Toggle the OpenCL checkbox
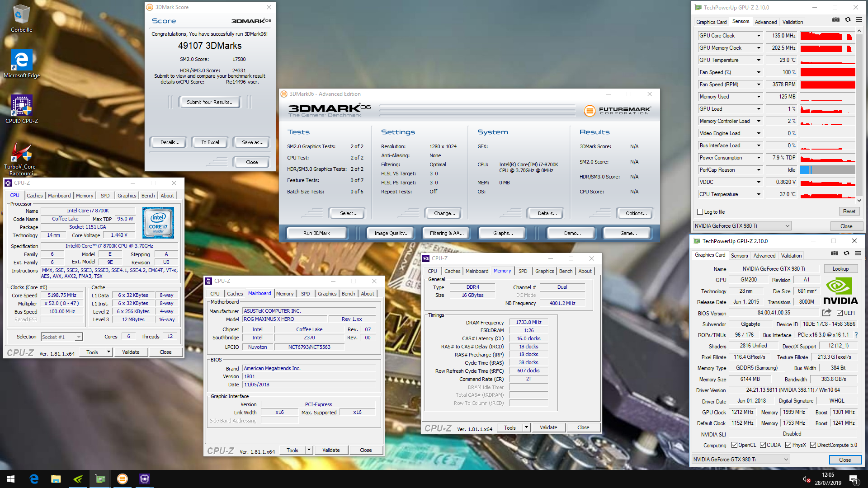The width and height of the screenshot is (868, 488). click(734, 445)
